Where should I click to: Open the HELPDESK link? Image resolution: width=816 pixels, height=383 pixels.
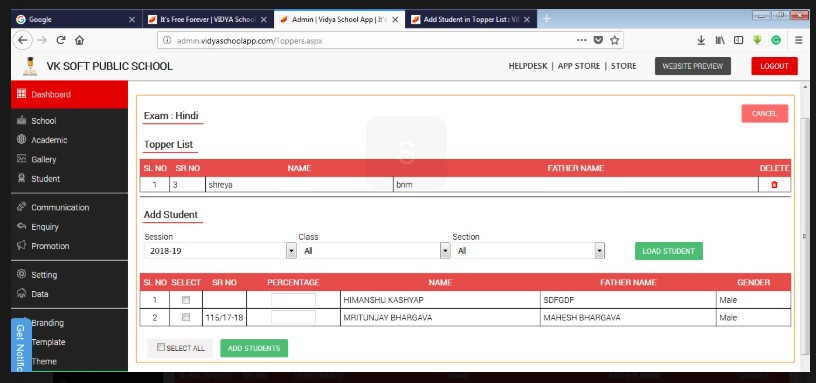point(528,66)
